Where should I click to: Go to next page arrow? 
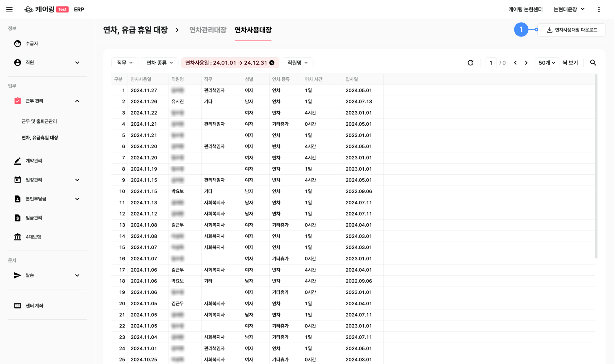tap(526, 63)
